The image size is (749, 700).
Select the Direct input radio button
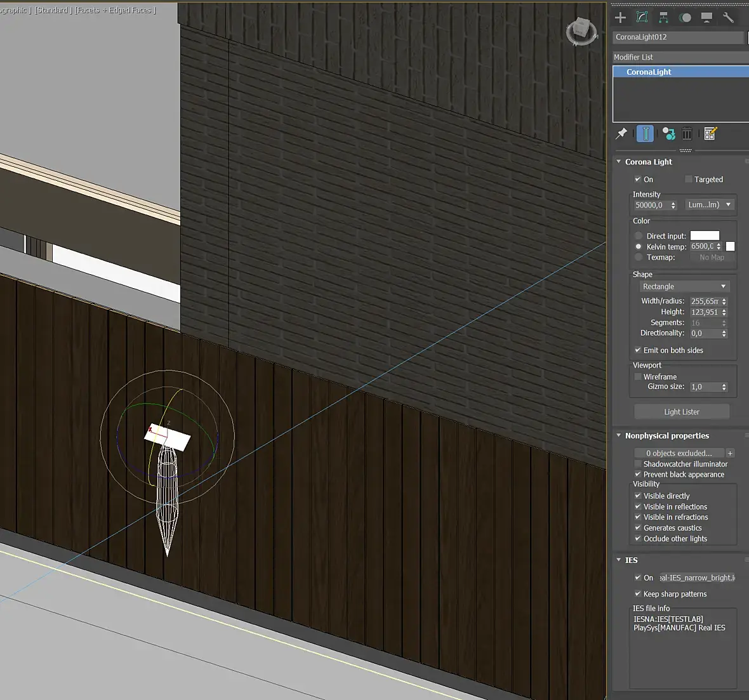638,236
